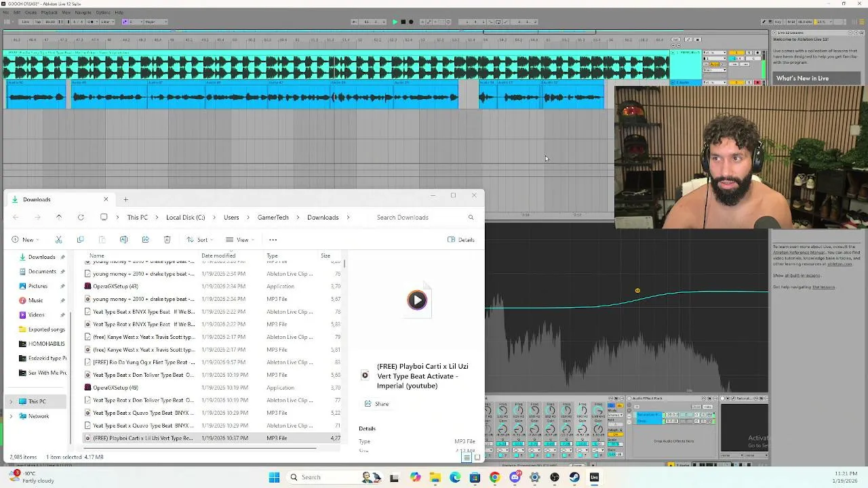Click Local Disk (C:) in the address bar

click(185, 218)
